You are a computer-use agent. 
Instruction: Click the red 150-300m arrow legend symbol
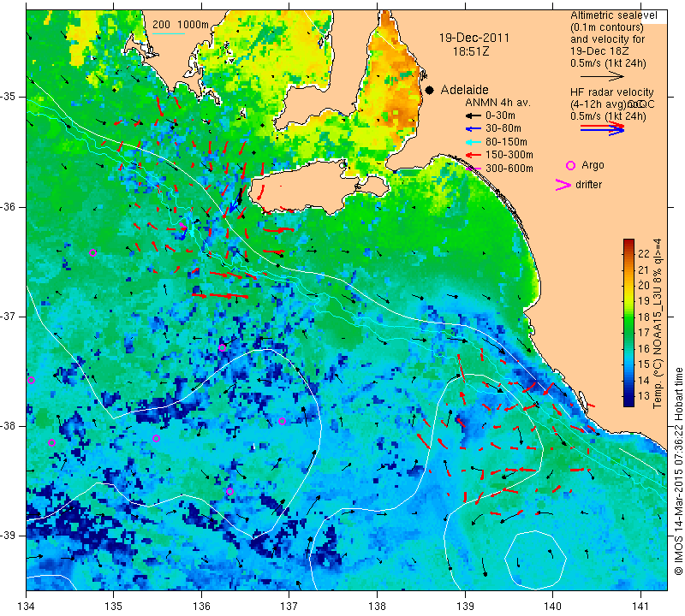473,155
